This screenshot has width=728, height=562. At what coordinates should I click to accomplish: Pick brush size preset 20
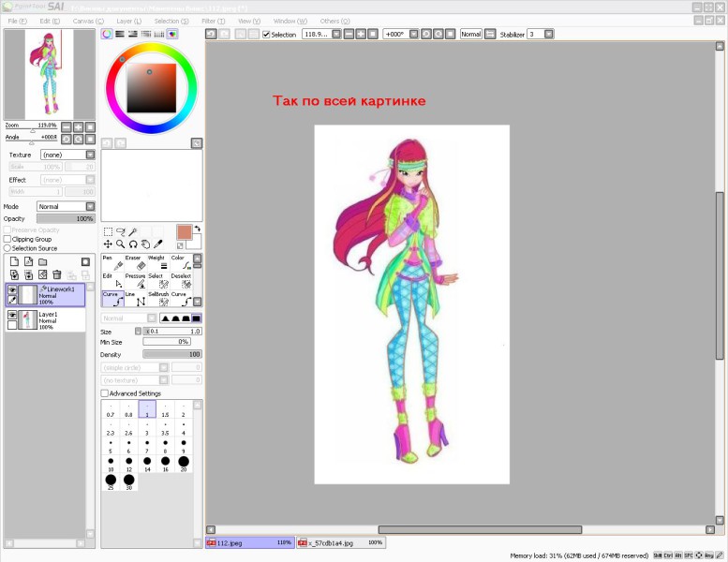pos(184,464)
